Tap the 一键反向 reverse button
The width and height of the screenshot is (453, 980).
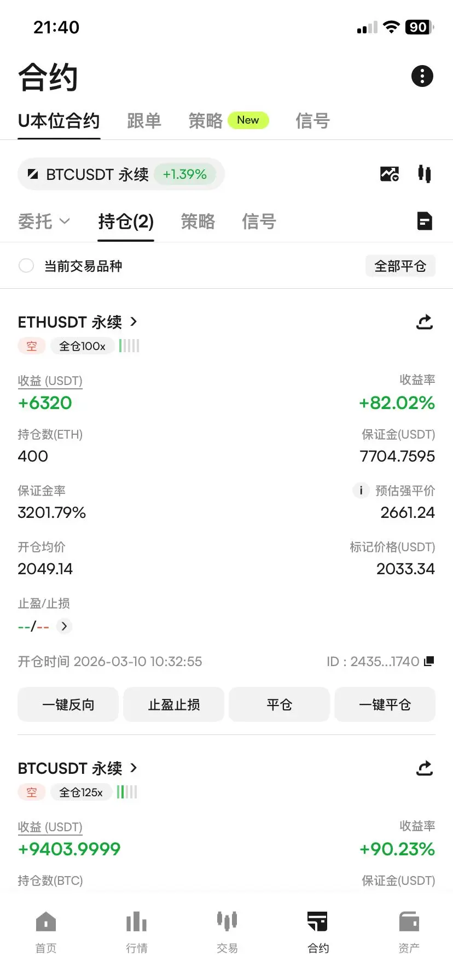coord(68,704)
